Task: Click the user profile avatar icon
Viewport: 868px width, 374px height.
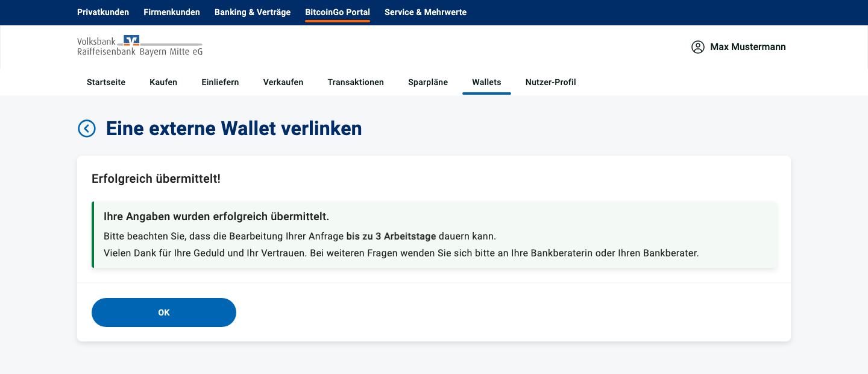Action: coord(698,47)
